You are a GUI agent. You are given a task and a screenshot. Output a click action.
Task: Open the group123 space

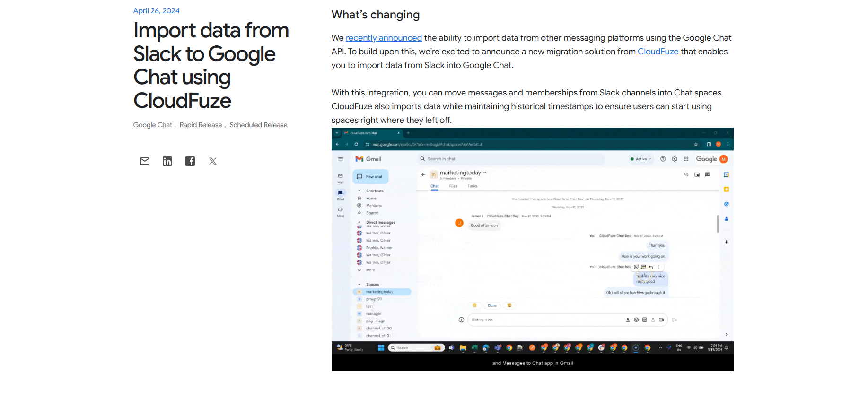[374, 299]
